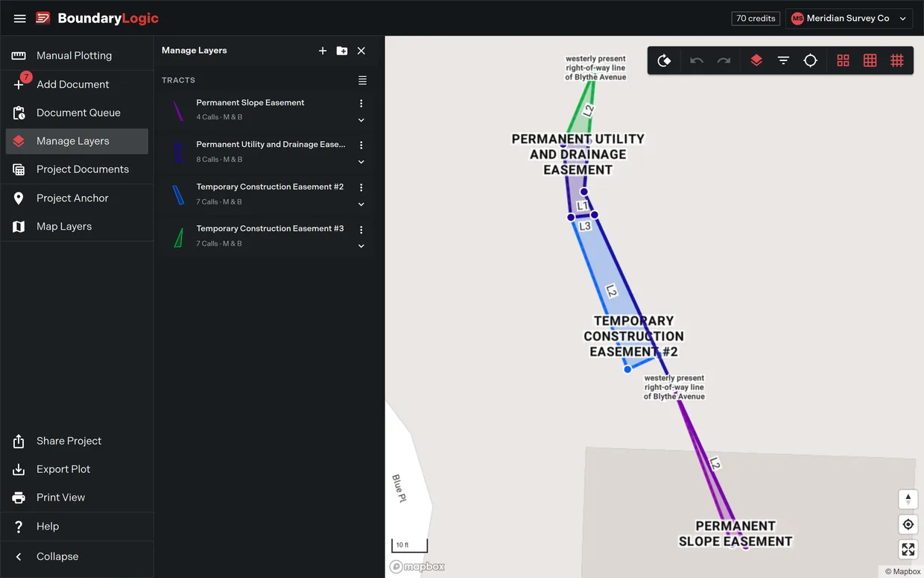Go to Document Queue
The height and width of the screenshot is (578, 924).
[77, 113]
